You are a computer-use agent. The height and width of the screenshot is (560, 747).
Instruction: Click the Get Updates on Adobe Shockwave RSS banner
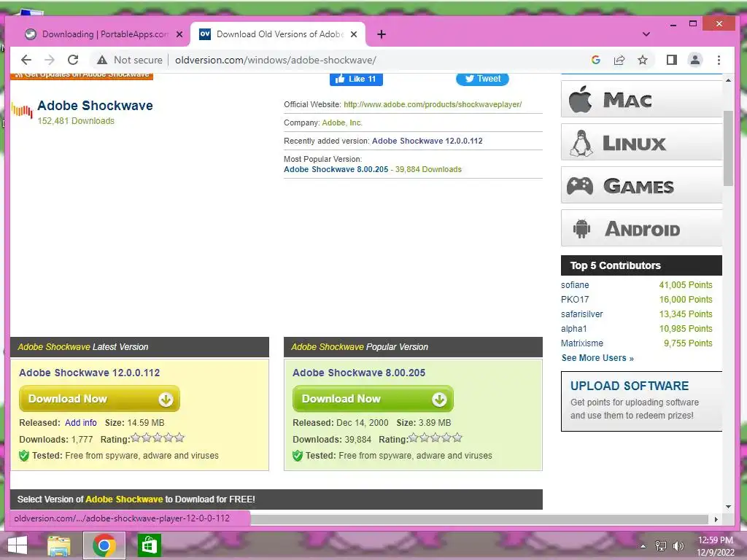pos(82,76)
